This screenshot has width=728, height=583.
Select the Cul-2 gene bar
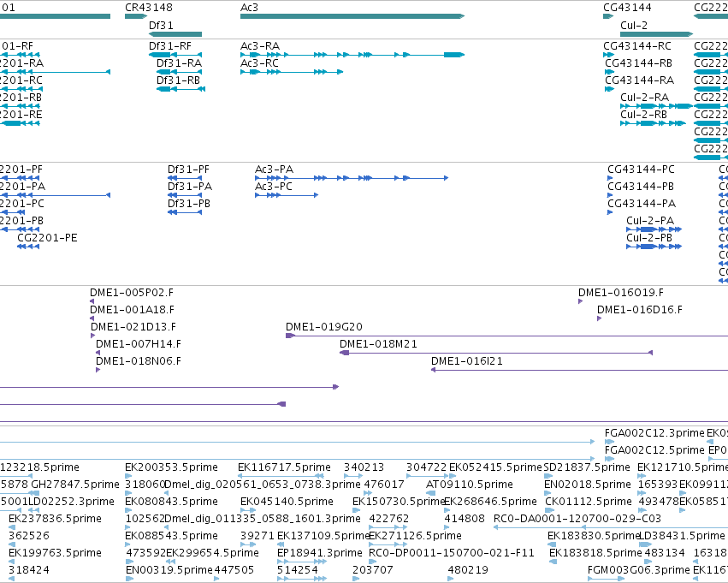[x=656, y=34]
